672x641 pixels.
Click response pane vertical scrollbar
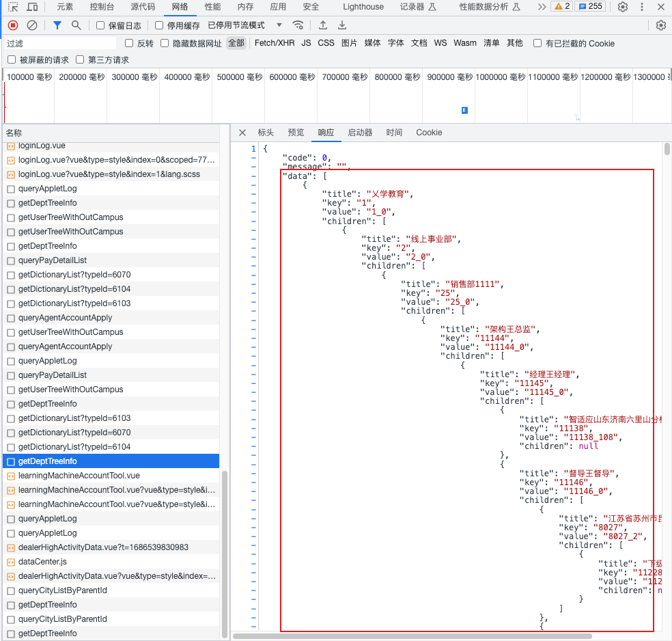click(x=667, y=149)
